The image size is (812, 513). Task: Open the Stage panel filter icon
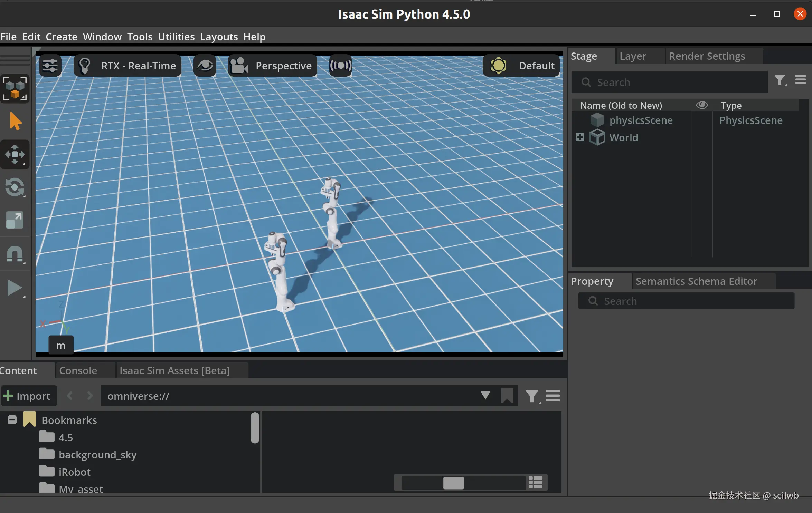(x=780, y=81)
